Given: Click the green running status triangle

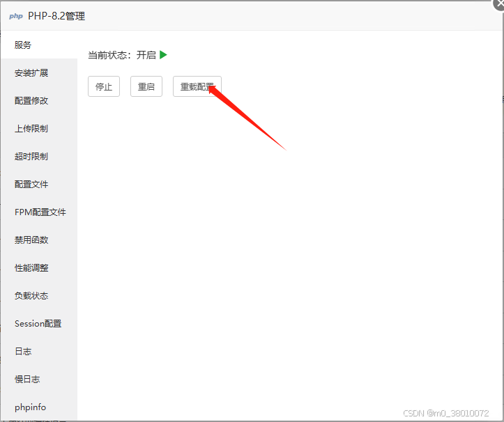Looking at the screenshot, I should tap(163, 55).
